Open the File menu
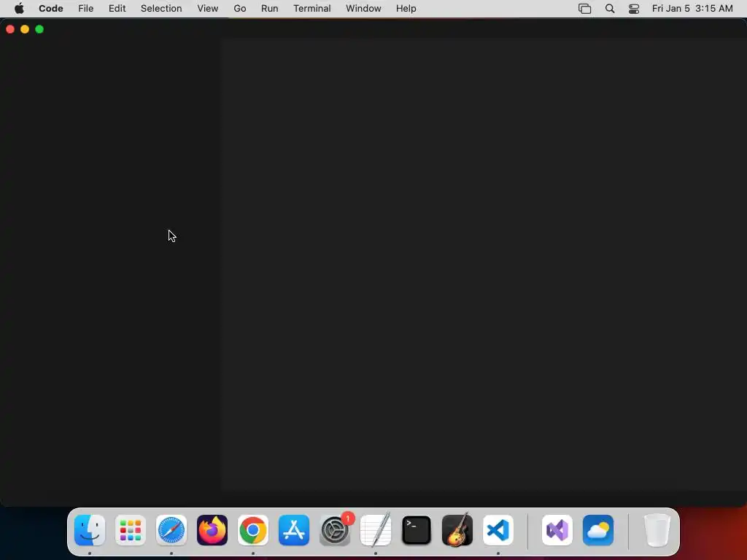Viewport: 747px width, 560px height. coord(86,9)
